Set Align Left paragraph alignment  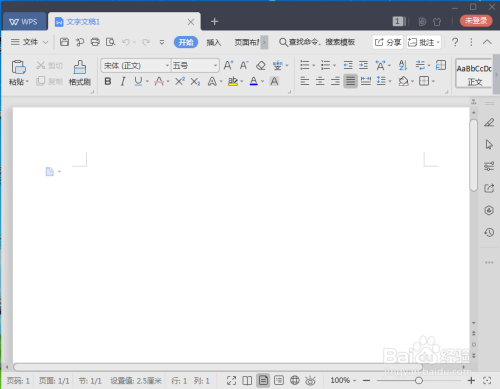coord(305,81)
